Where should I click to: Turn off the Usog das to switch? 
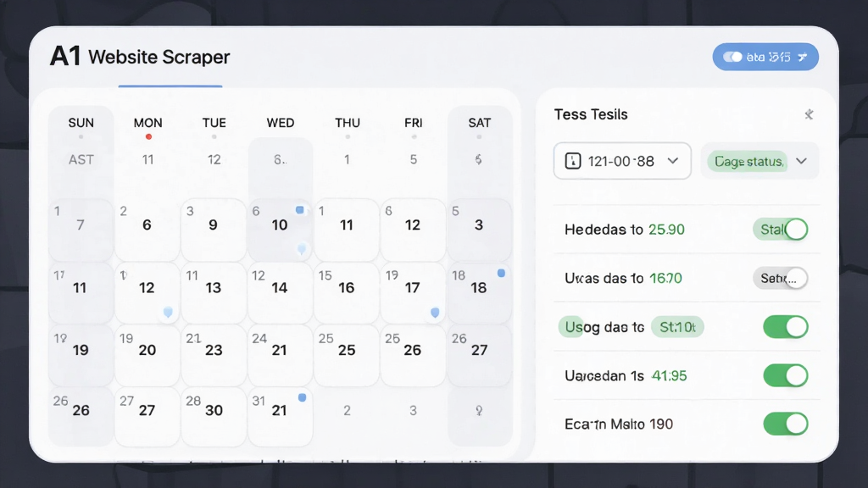coord(786,327)
